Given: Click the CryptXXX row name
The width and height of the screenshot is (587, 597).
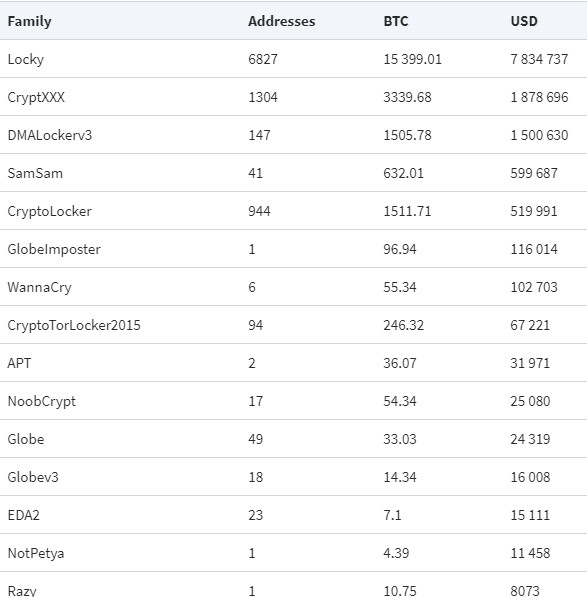Looking at the screenshot, I should coord(36,97).
